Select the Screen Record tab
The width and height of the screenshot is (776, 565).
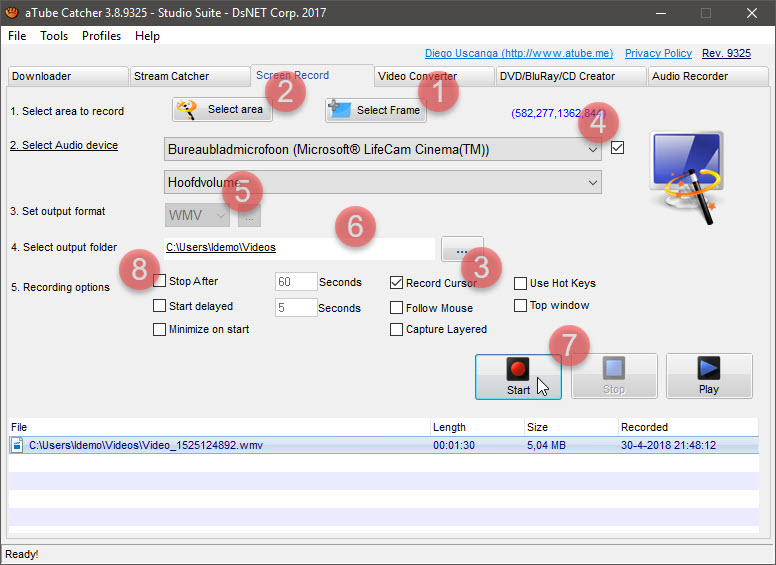tap(312, 75)
